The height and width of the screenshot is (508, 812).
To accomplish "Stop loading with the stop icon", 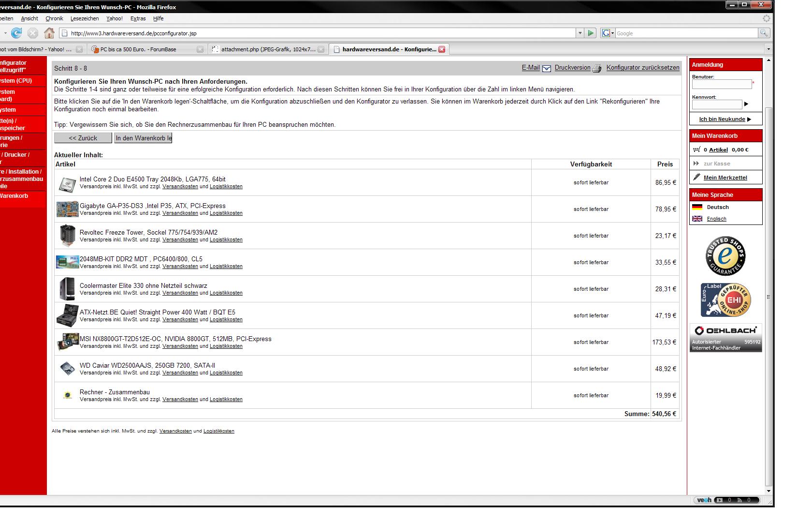I will (x=33, y=33).
